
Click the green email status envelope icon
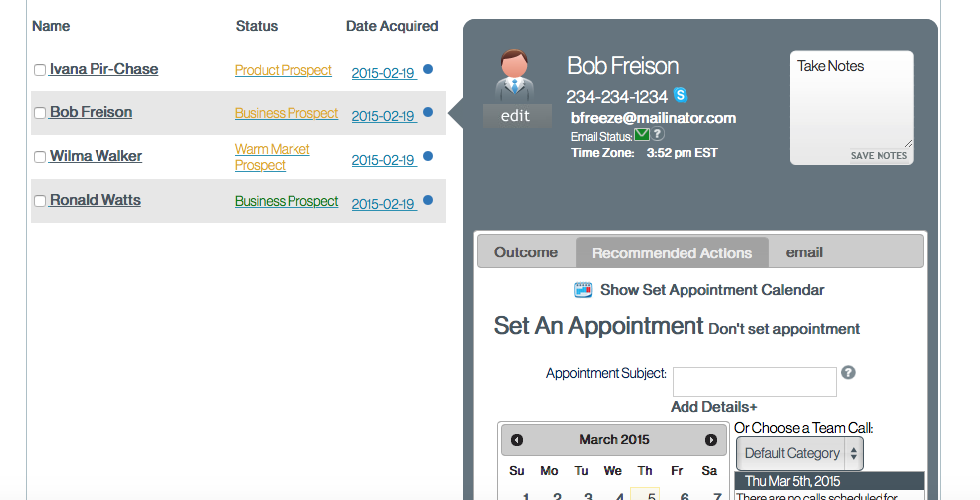642,134
